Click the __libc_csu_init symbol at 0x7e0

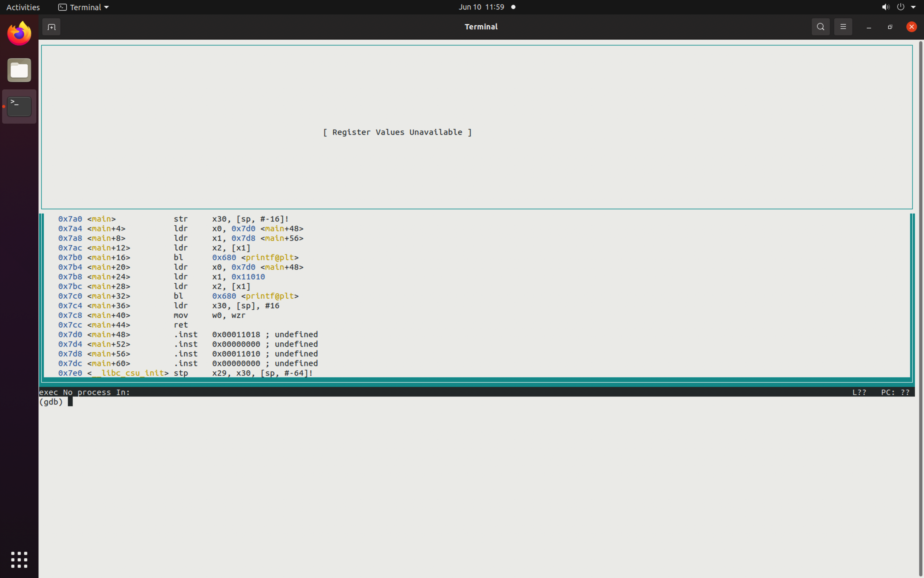(x=128, y=373)
